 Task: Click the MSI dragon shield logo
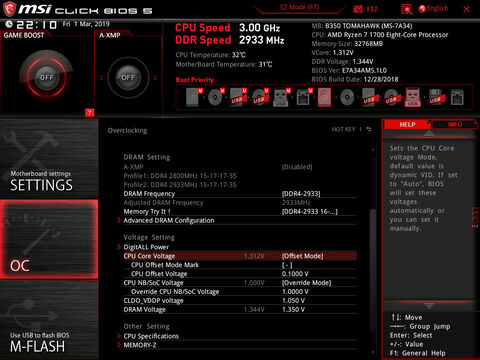(x=9, y=9)
